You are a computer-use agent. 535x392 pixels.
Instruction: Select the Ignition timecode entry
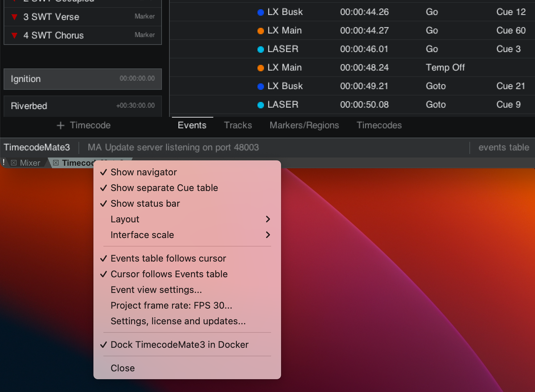[x=82, y=79]
